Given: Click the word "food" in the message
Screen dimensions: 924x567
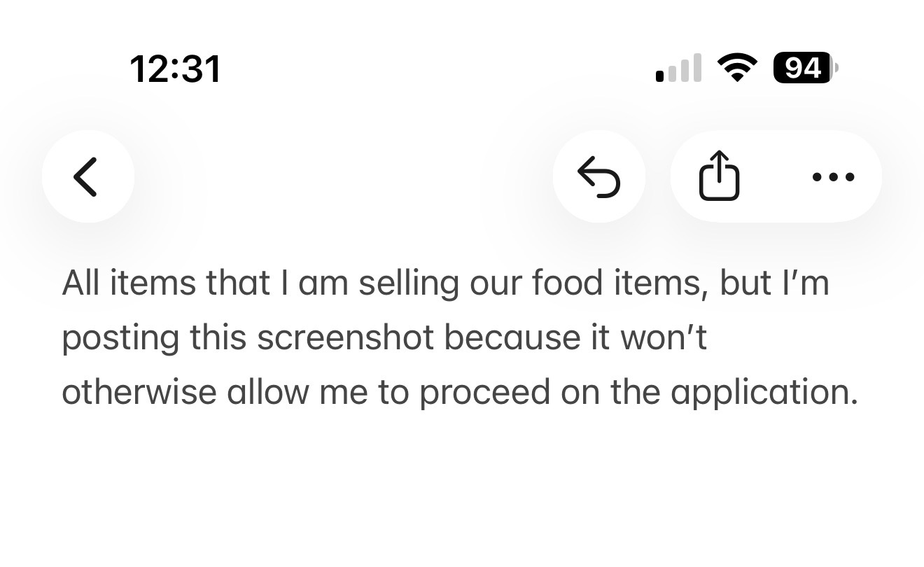Looking at the screenshot, I should tap(567, 283).
